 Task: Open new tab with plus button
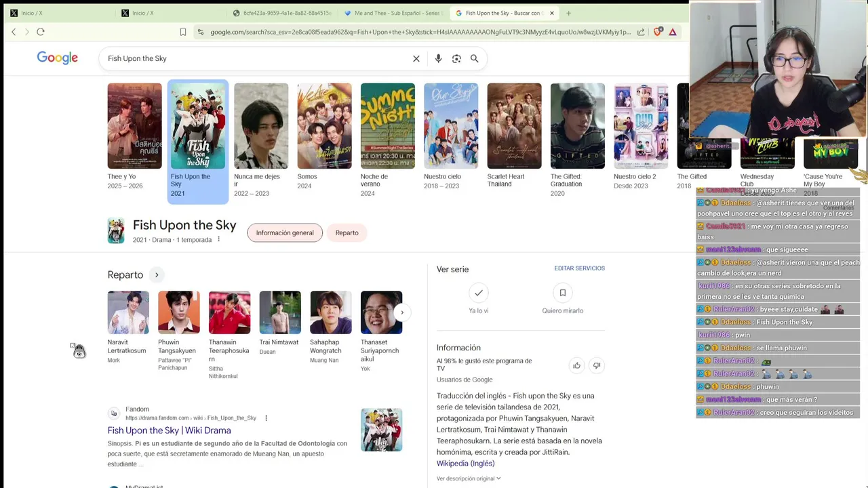[x=568, y=13]
